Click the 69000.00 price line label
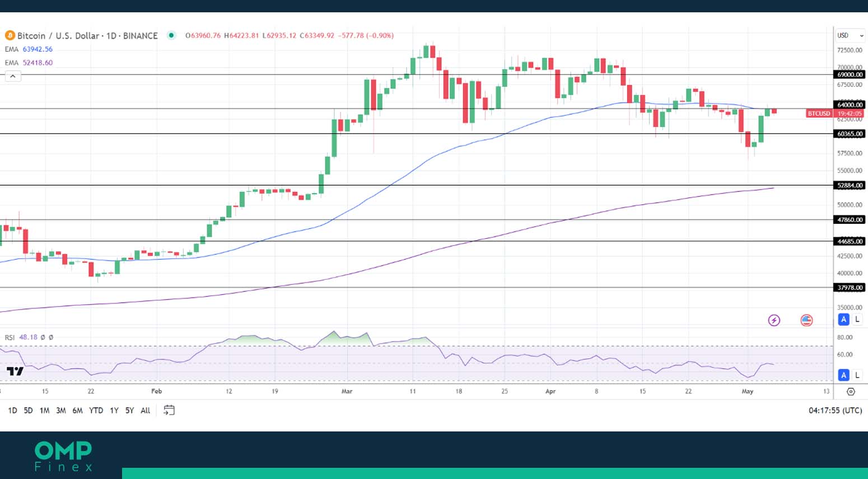This screenshot has height=479, width=868. [x=850, y=74]
